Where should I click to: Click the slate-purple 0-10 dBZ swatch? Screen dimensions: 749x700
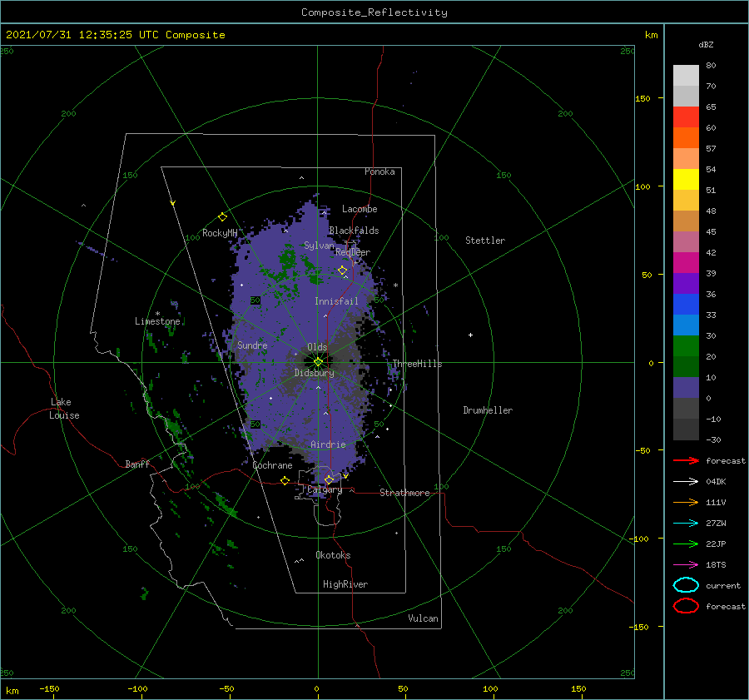(686, 388)
